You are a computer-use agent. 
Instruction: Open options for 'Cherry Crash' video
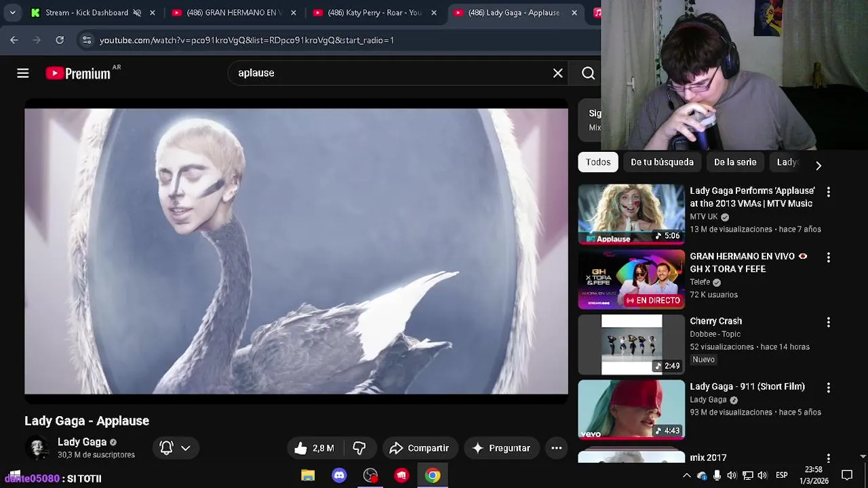click(828, 323)
